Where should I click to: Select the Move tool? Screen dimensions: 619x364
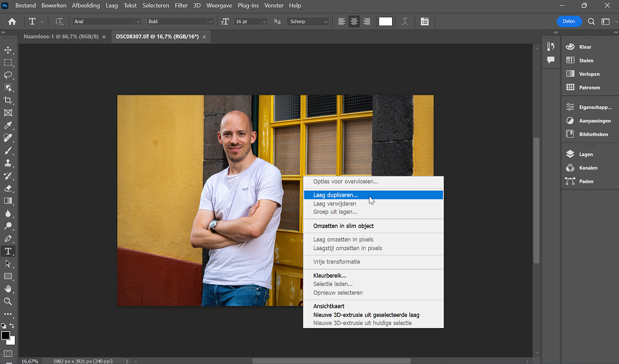(x=8, y=50)
